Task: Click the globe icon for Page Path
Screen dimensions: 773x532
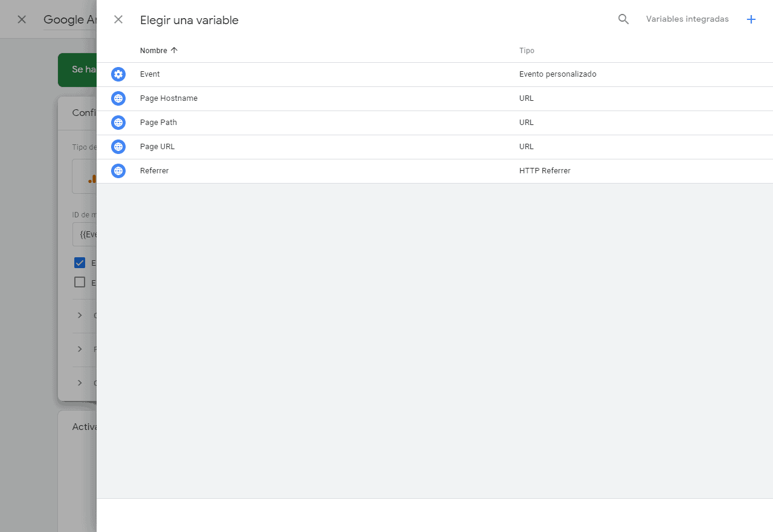Action: tap(118, 123)
